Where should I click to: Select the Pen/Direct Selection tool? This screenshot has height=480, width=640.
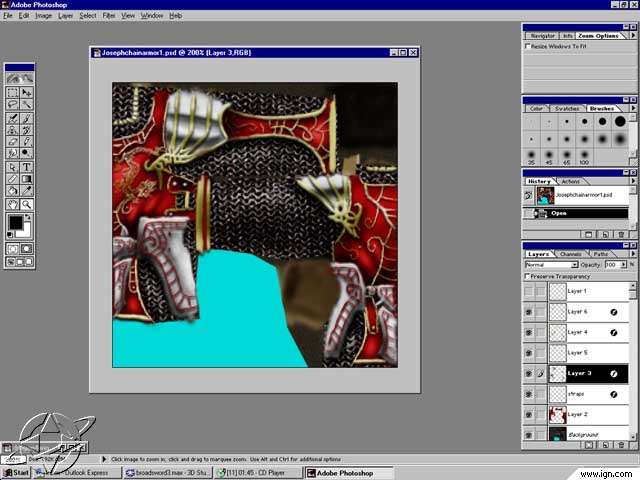coord(13,167)
